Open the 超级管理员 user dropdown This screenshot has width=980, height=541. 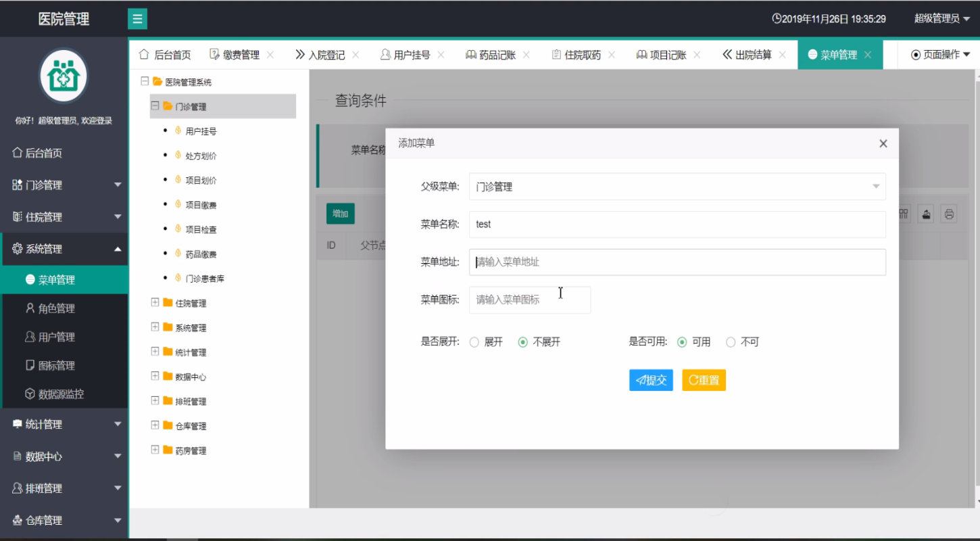[942, 19]
